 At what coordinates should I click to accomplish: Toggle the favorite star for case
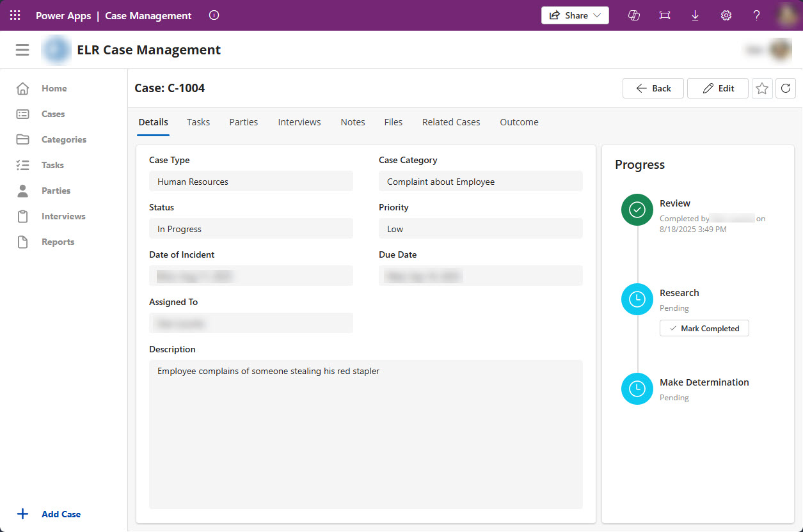[x=761, y=88]
